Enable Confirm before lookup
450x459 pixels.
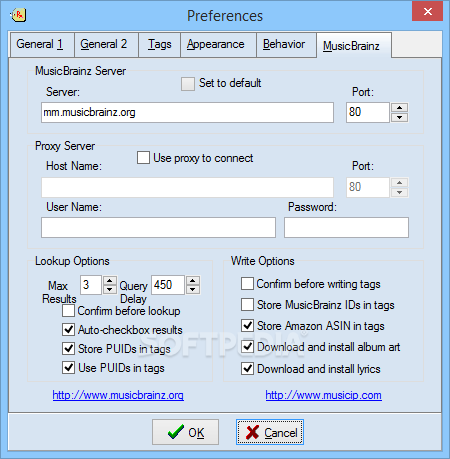[68, 311]
